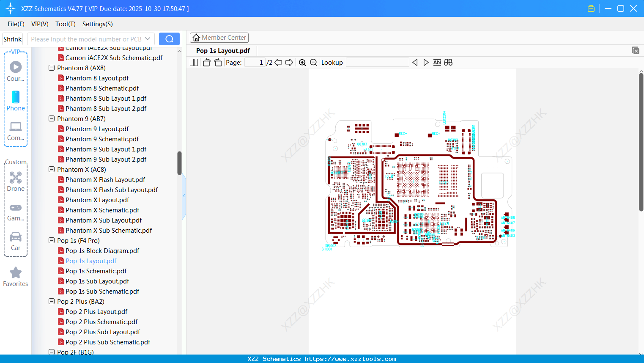The width and height of the screenshot is (644, 363).
Task: Open Phantom X Schematic.pdf from the tree
Action: (102, 210)
